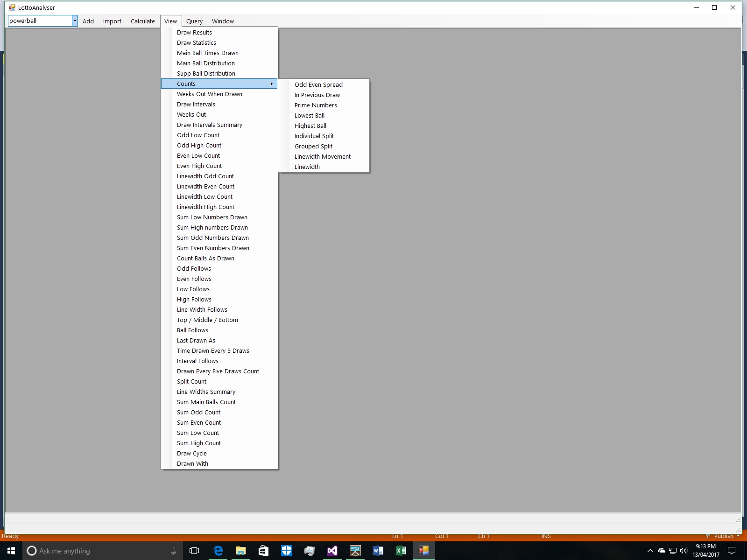Screen dimensions: 747x560
Task: Open the Import menu
Action: coord(112,21)
